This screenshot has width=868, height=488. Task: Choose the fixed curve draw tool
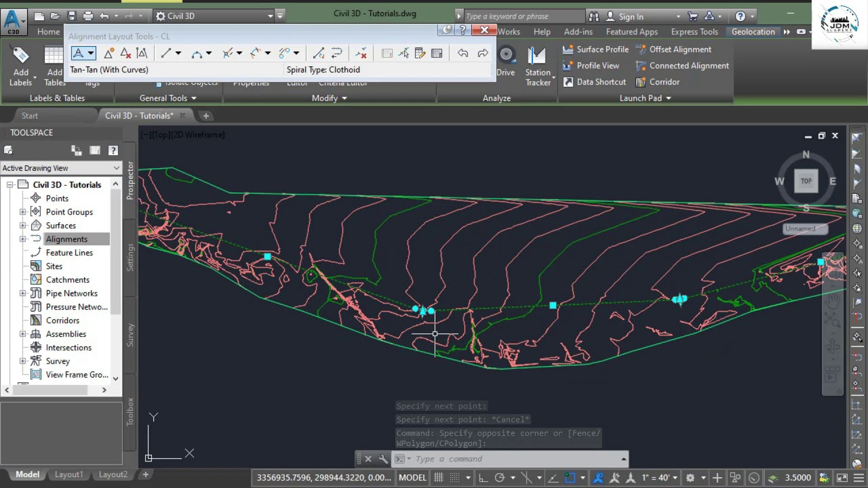197,54
